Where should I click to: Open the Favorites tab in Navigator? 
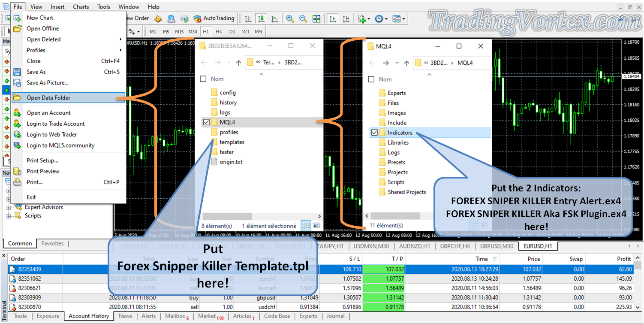coord(52,243)
